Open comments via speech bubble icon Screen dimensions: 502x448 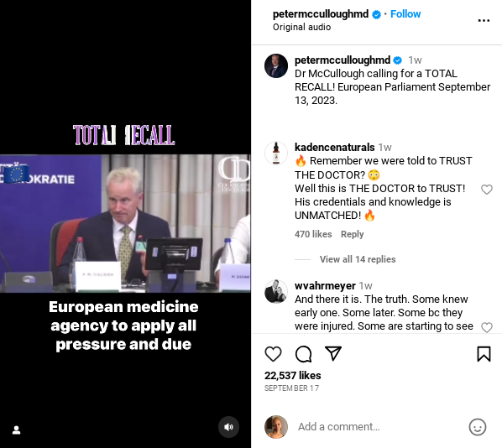coord(303,354)
